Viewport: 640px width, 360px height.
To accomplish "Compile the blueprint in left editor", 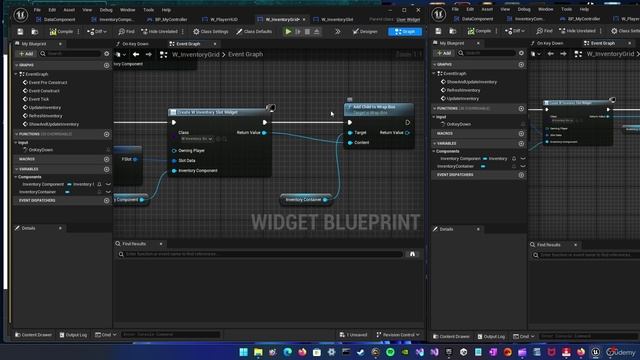I will point(61,31).
